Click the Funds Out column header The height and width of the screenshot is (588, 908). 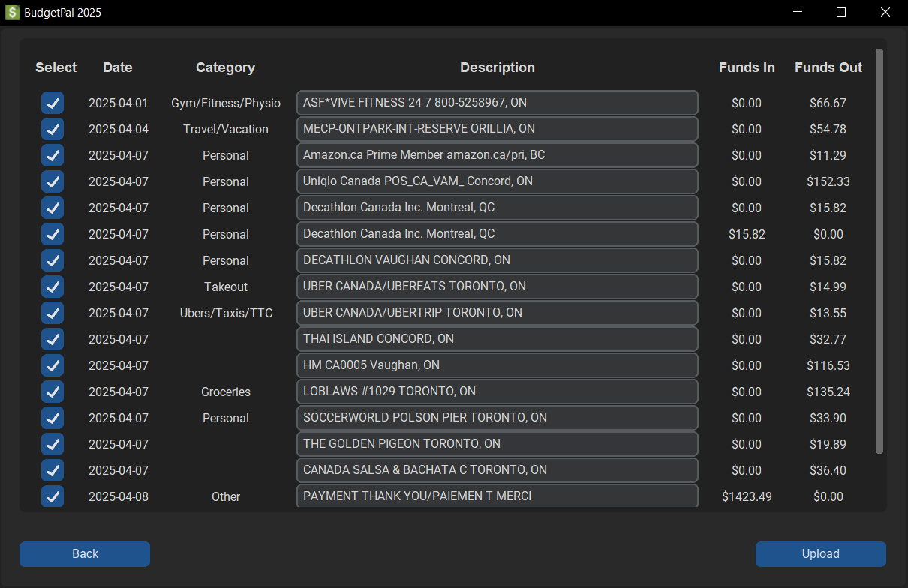click(x=828, y=67)
